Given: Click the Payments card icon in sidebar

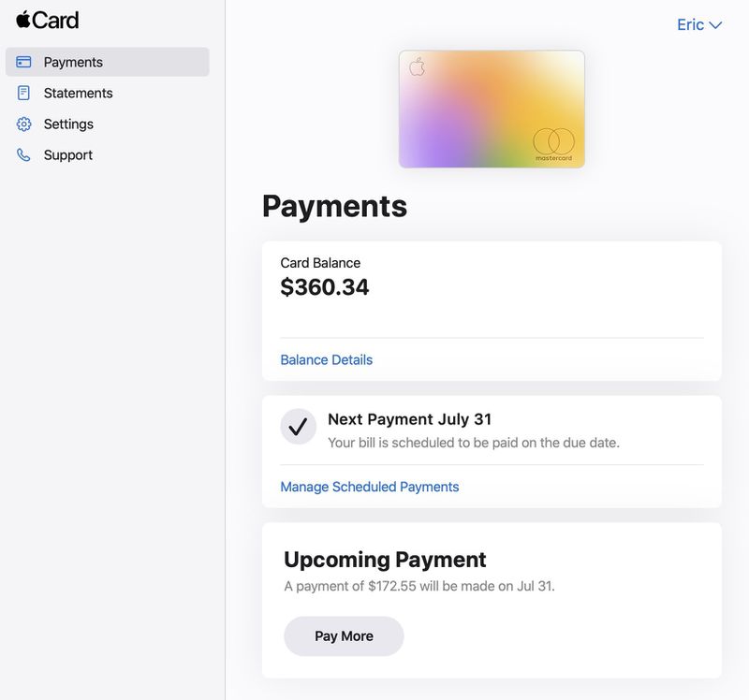Looking at the screenshot, I should (x=24, y=62).
